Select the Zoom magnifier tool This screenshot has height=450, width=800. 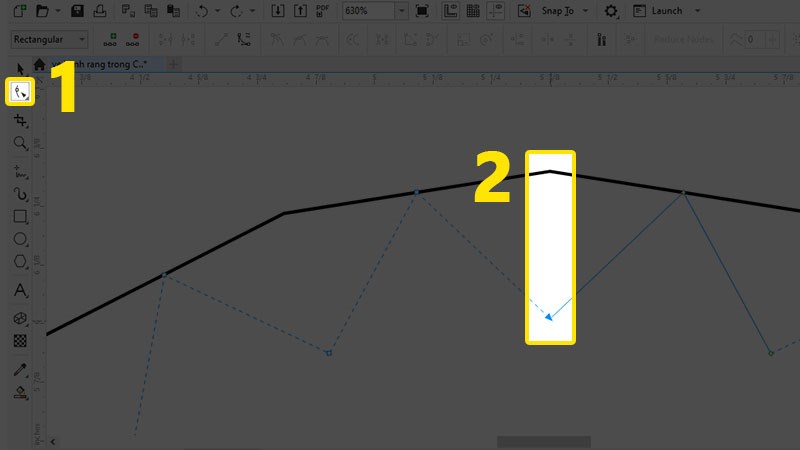(20, 143)
